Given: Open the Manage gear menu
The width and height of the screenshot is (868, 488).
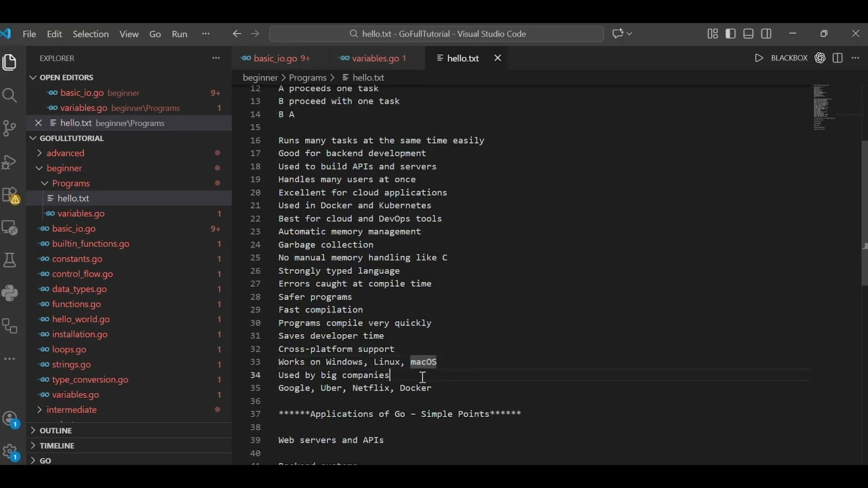Looking at the screenshot, I should point(9,451).
